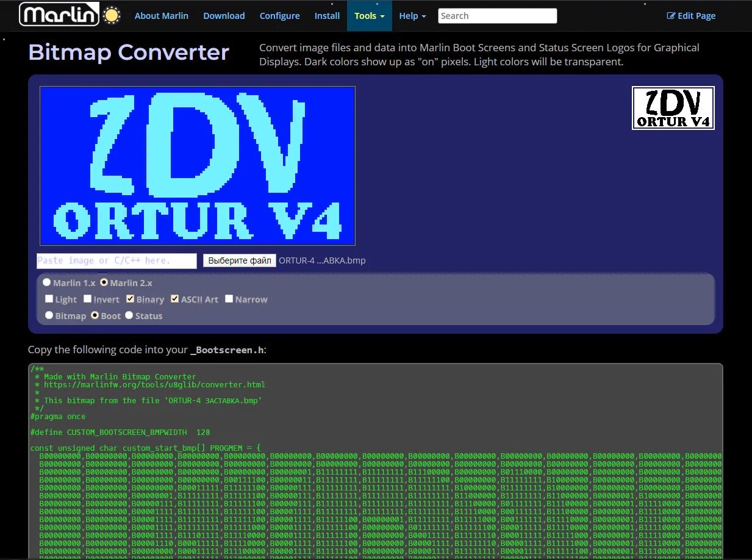Open About Marlin page
The width and height of the screenshot is (752, 560).
click(x=161, y=16)
